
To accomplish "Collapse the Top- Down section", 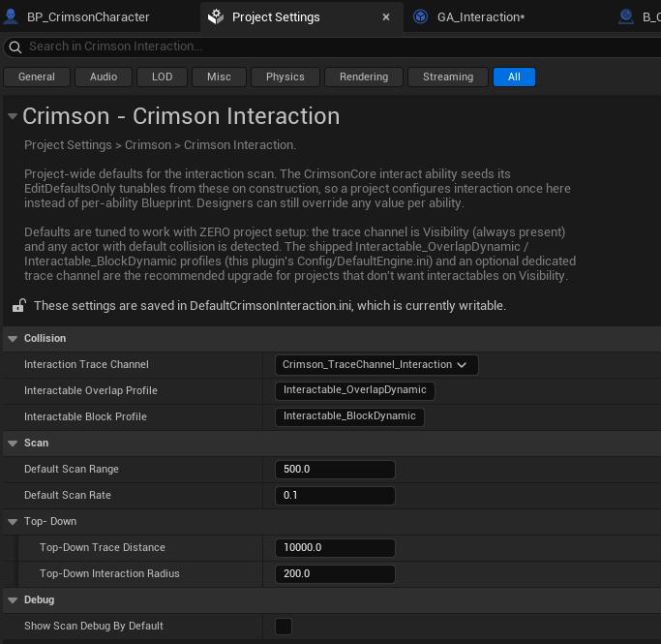I will [13, 522].
